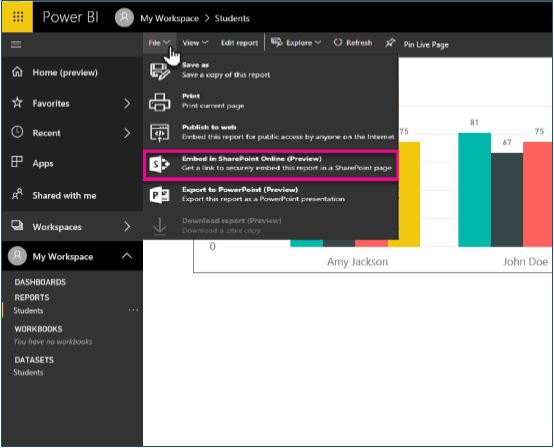This screenshot has height=448, width=554.
Task: Click My Workspace breadcrumb link
Action: tap(169, 18)
